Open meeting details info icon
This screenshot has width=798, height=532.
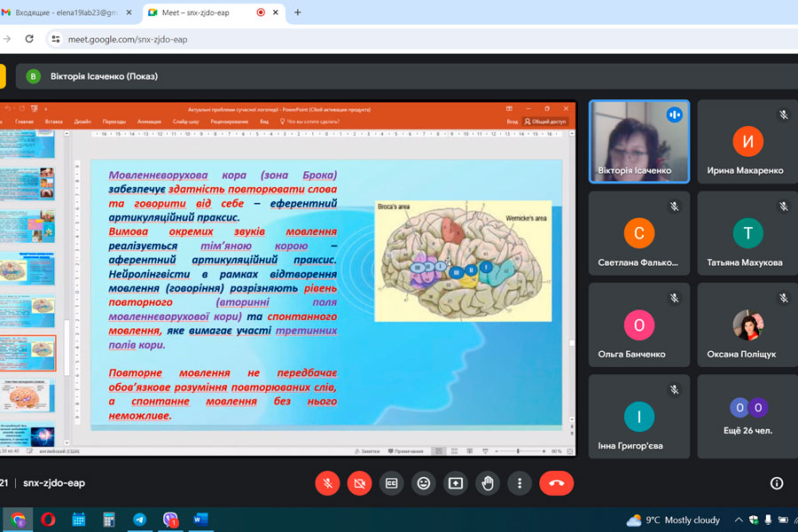click(776, 483)
